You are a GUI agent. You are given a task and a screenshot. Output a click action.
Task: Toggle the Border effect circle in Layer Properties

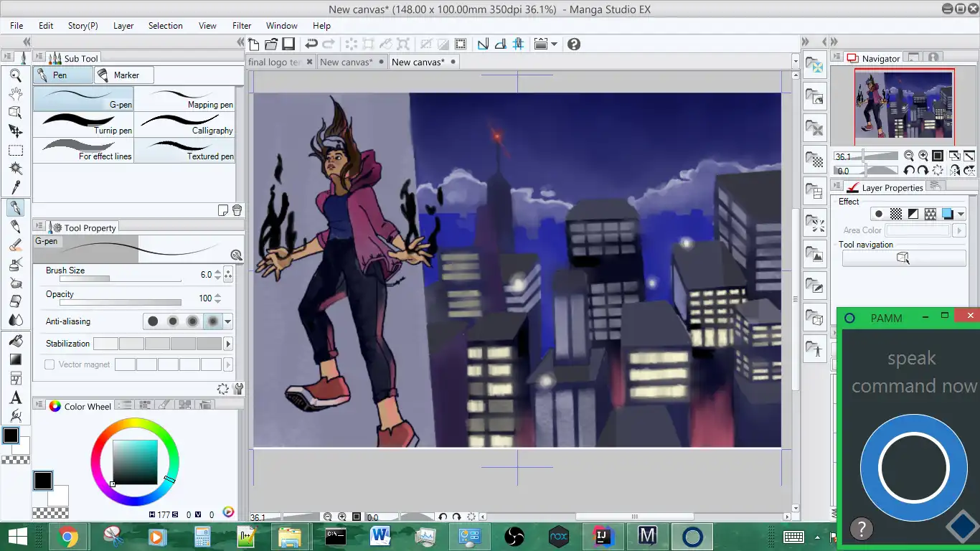(x=878, y=214)
